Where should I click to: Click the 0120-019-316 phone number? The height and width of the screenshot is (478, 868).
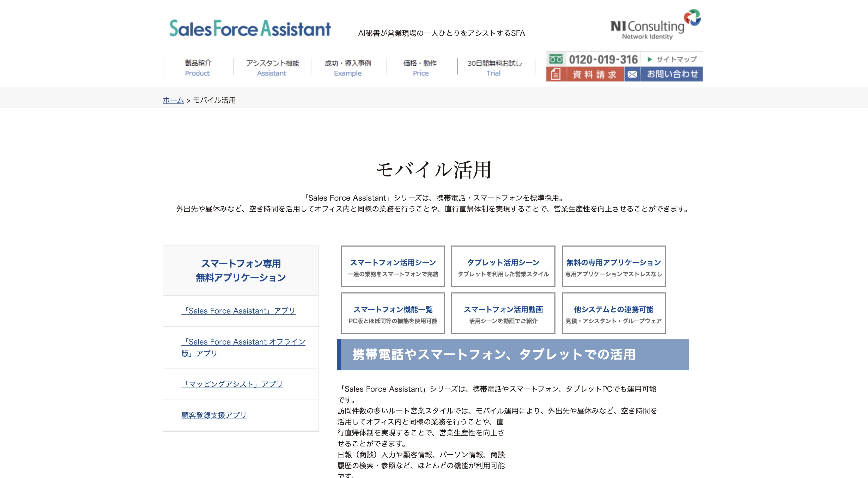pyautogui.click(x=603, y=59)
